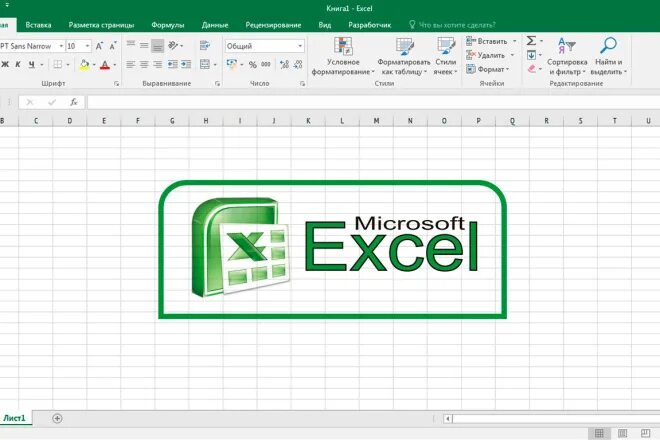Viewport: 660px width, 440px height.
Task: Open the borders dropdown arrow
Action: [x=68, y=64]
